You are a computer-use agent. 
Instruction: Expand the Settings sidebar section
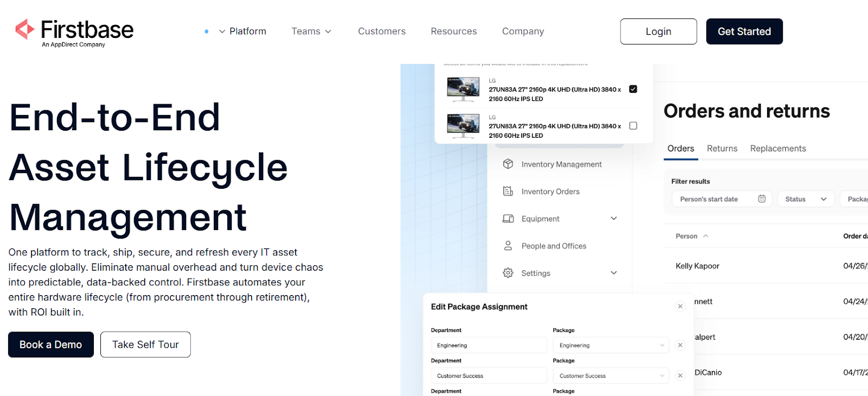(614, 273)
